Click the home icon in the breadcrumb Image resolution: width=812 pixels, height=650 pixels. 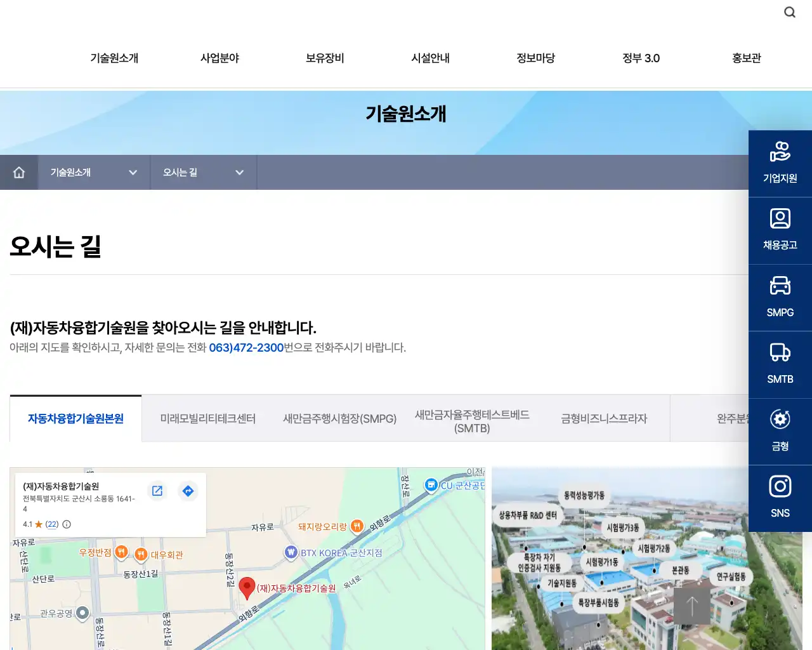[19, 172]
